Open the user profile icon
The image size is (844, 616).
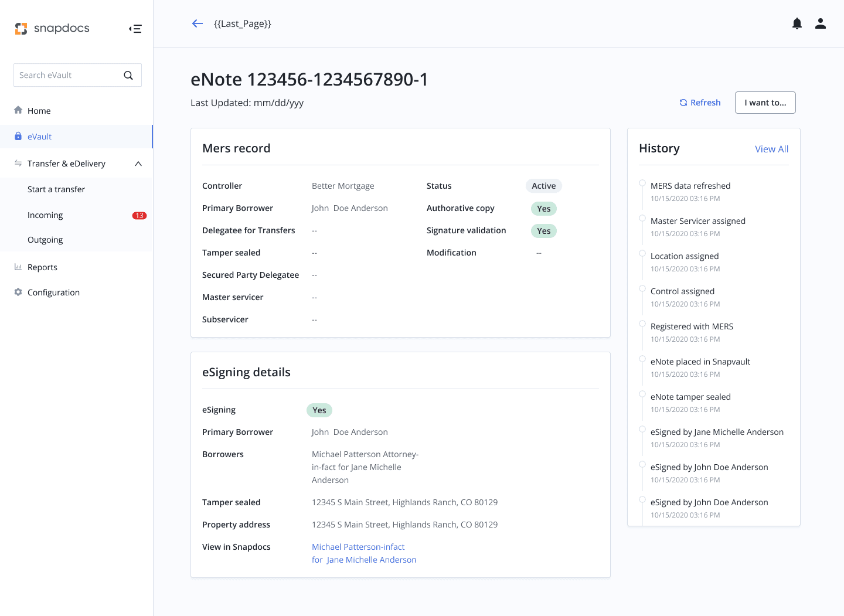tap(821, 23)
